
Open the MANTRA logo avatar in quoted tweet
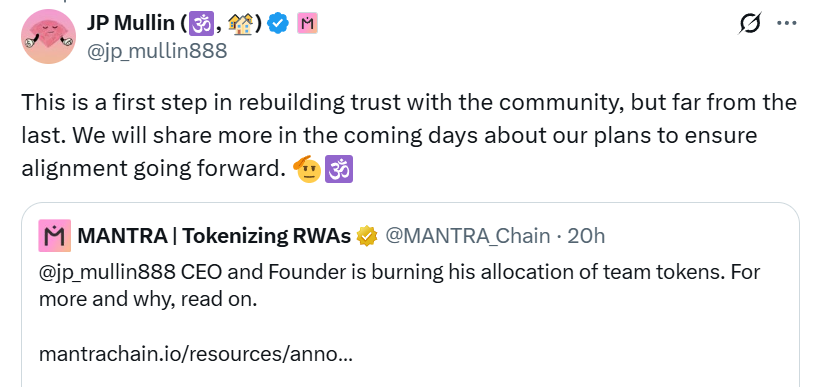pyautogui.click(x=55, y=236)
